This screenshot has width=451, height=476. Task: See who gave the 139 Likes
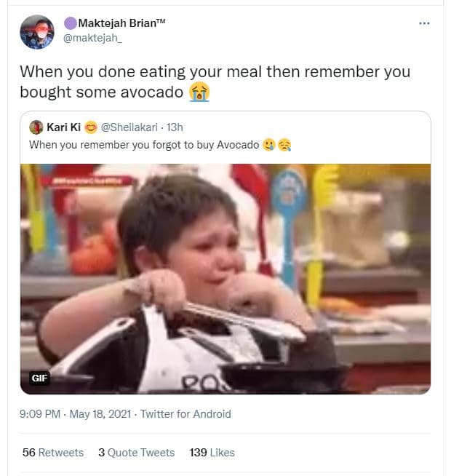(212, 452)
